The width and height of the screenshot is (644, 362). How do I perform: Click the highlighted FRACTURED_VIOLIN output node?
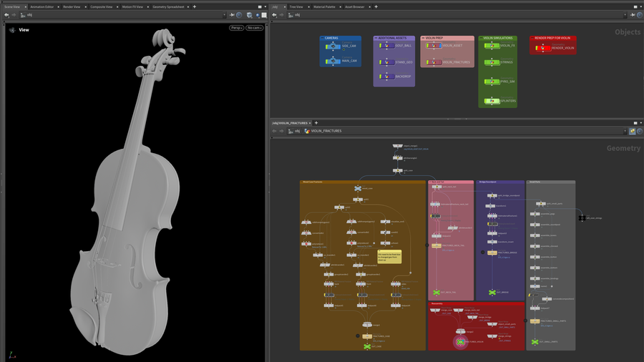460,342
